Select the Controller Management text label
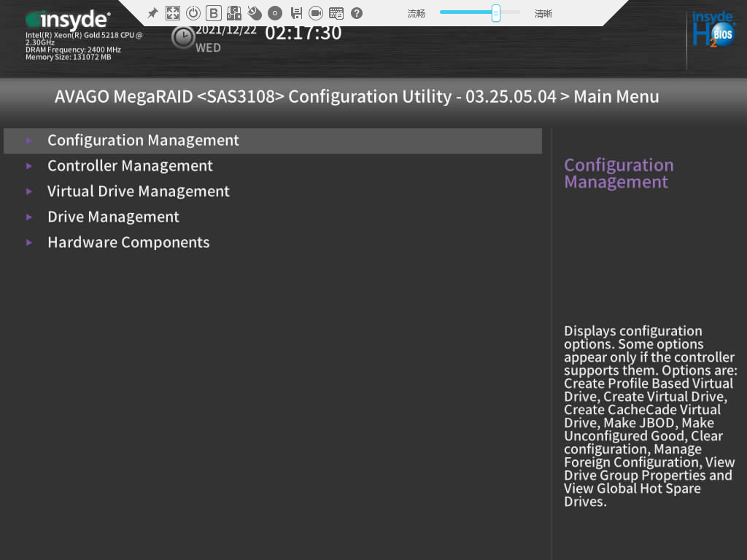This screenshot has height=560, width=747. (x=130, y=166)
